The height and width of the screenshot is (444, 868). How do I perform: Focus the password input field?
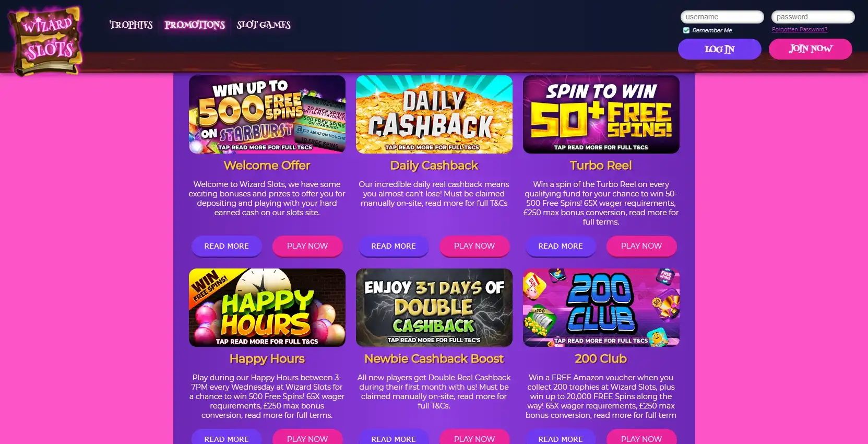click(813, 17)
